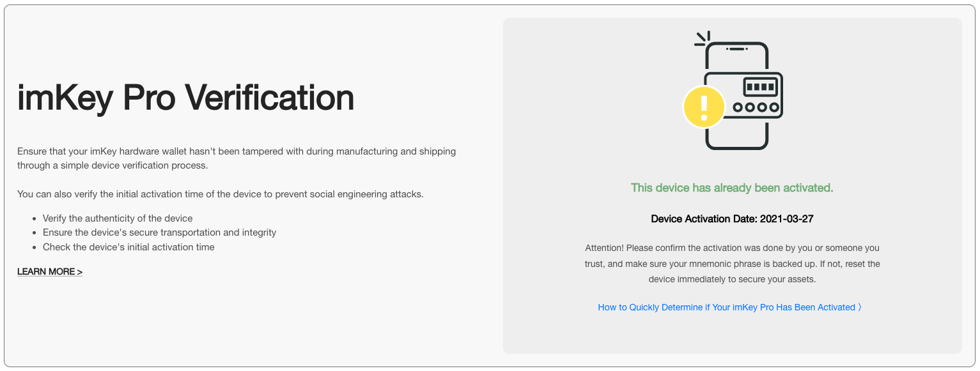Click 'Verify the authenticity of the device' bullet
Viewport: 980px width, 371px height.
tap(118, 218)
